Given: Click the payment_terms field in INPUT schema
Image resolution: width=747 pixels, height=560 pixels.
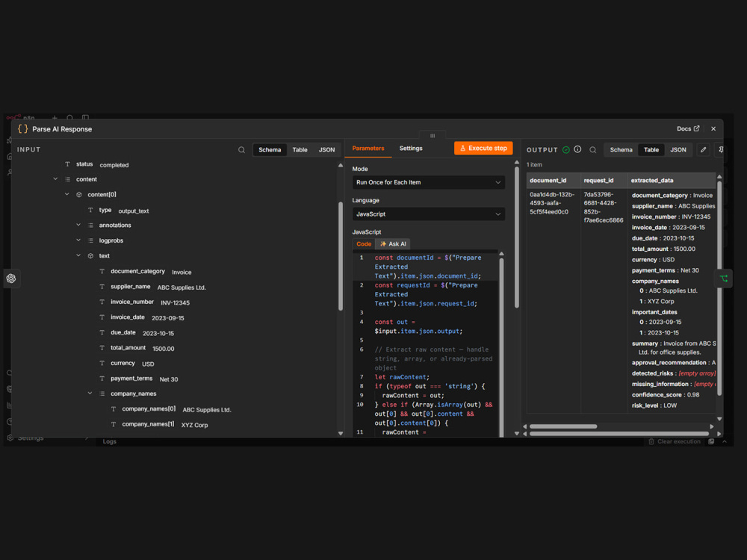Looking at the screenshot, I should point(131,379).
